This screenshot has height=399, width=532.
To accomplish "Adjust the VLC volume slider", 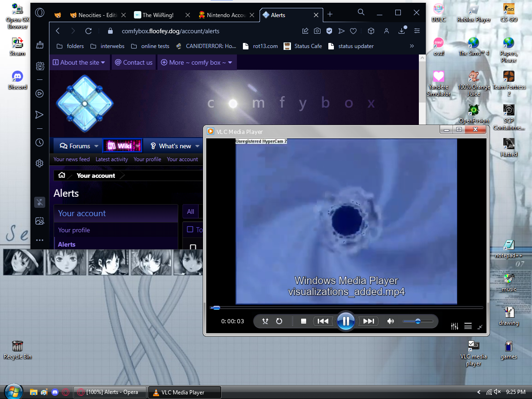I will point(417,321).
